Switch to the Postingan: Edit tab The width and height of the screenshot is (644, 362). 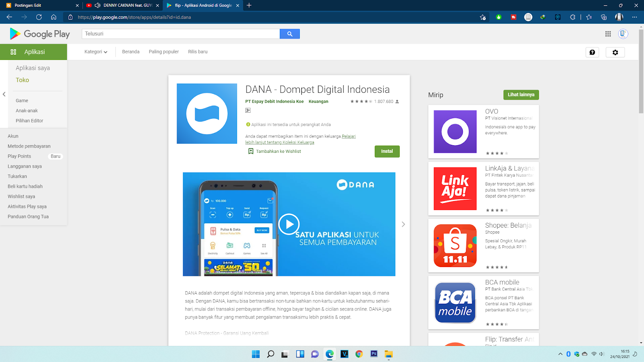(x=41, y=5)
